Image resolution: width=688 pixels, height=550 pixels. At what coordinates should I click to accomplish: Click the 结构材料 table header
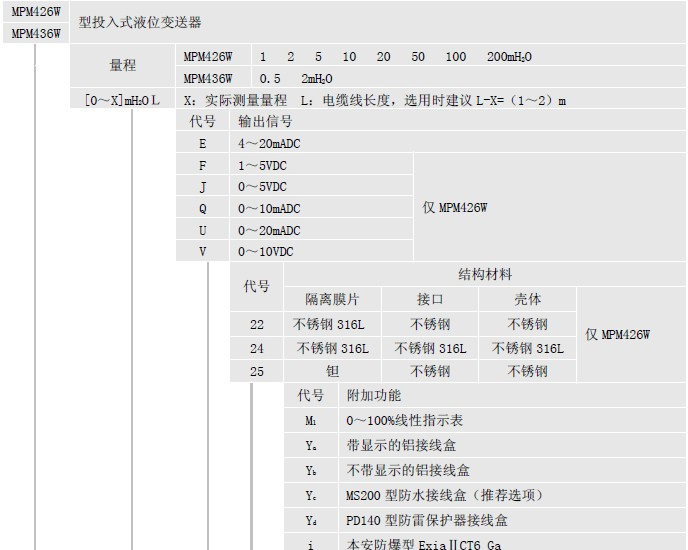tap(485, 275)
